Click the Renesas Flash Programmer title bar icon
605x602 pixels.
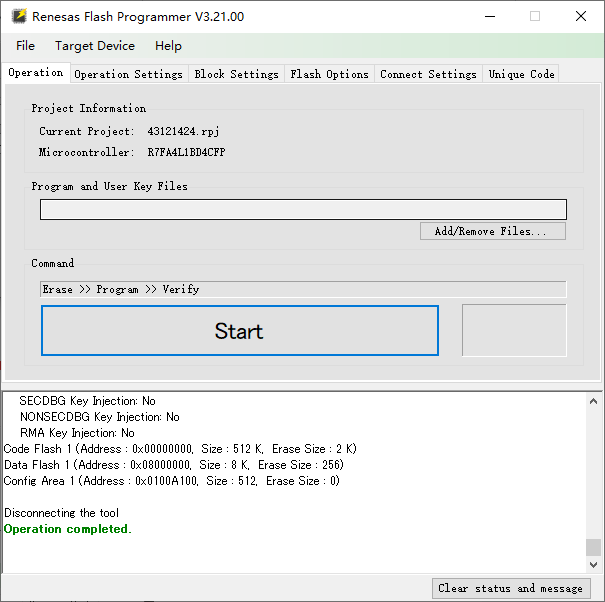18,17
